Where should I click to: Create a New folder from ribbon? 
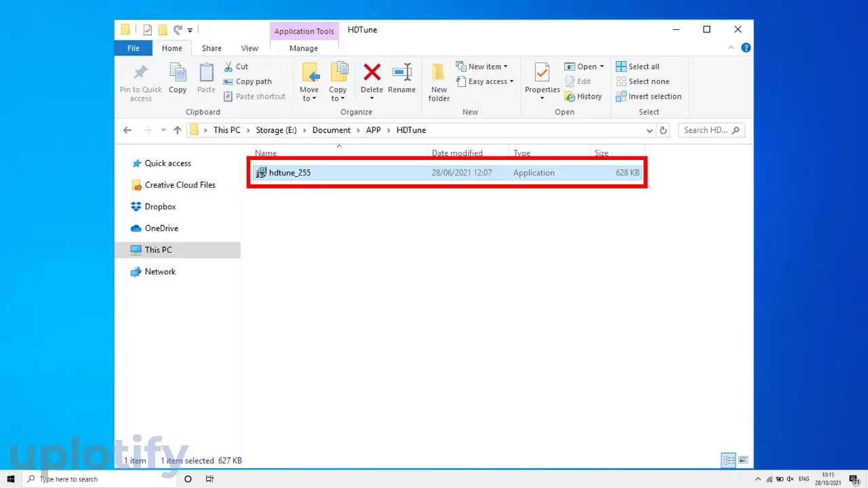click(439, 82)
